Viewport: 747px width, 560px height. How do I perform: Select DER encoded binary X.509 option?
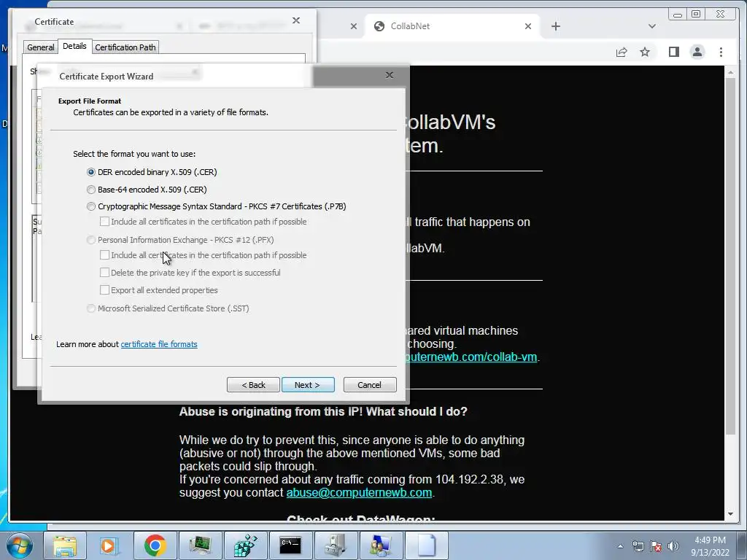(152, 172)
